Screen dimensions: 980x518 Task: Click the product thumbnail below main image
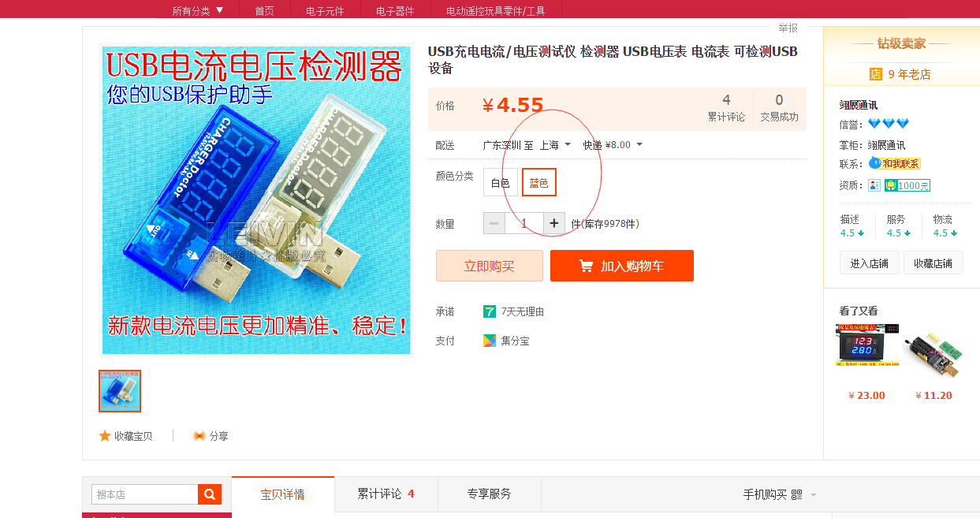[x=120, y=391]
